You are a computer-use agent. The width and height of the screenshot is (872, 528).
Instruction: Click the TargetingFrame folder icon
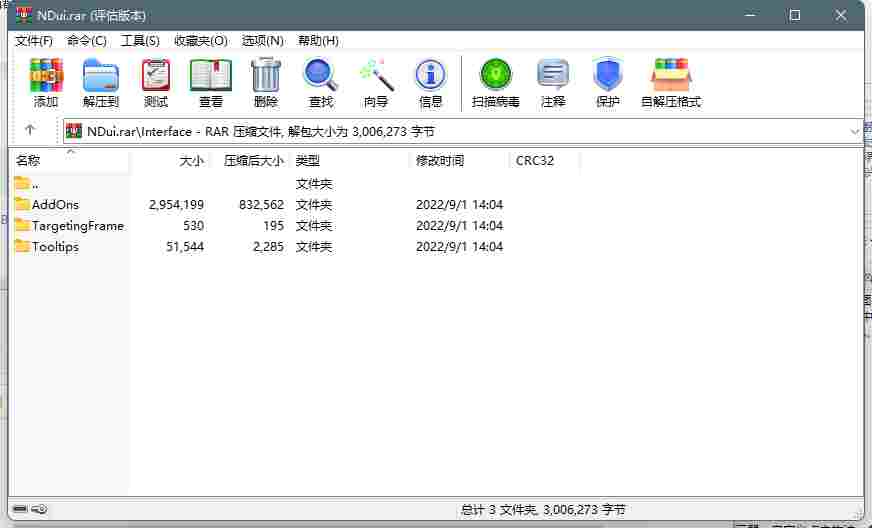point(22,225)
